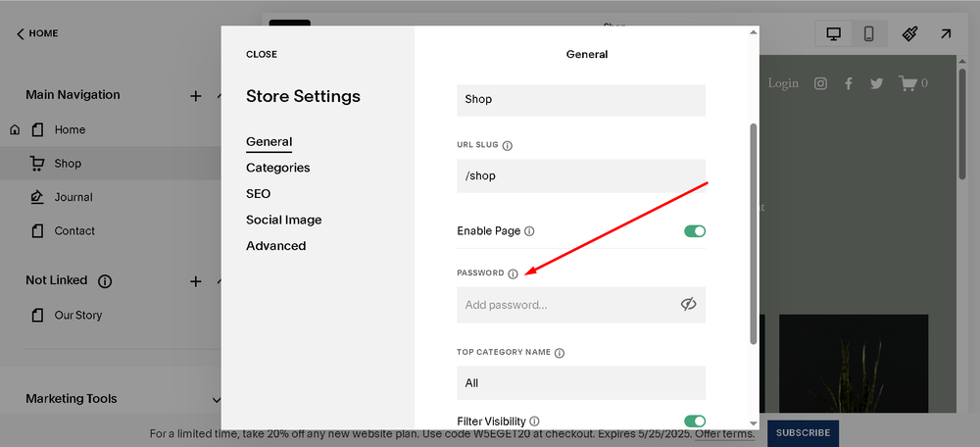Toggle the Enable Page switch
Screen dimensions: 980x447
coord(695,231)
